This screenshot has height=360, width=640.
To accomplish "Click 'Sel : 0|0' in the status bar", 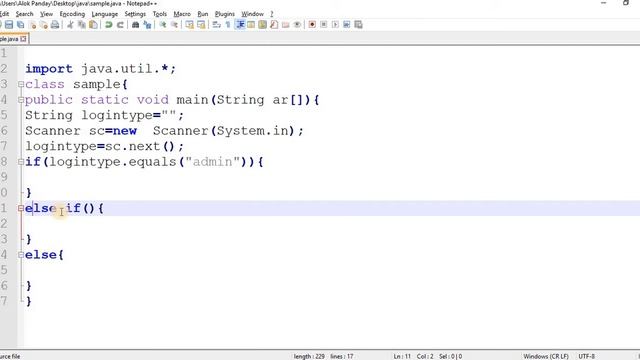I will [x=451, y=356].
